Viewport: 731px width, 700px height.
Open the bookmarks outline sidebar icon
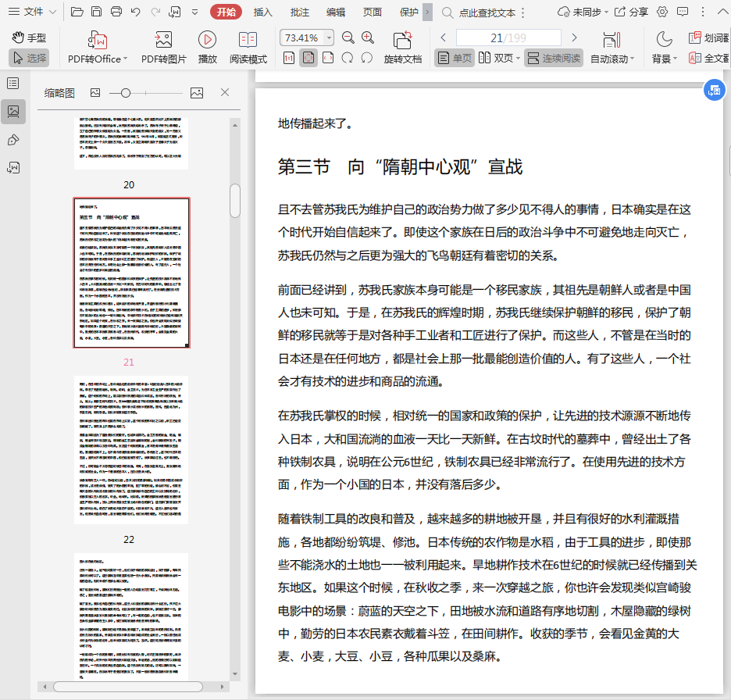click(12, 84)
